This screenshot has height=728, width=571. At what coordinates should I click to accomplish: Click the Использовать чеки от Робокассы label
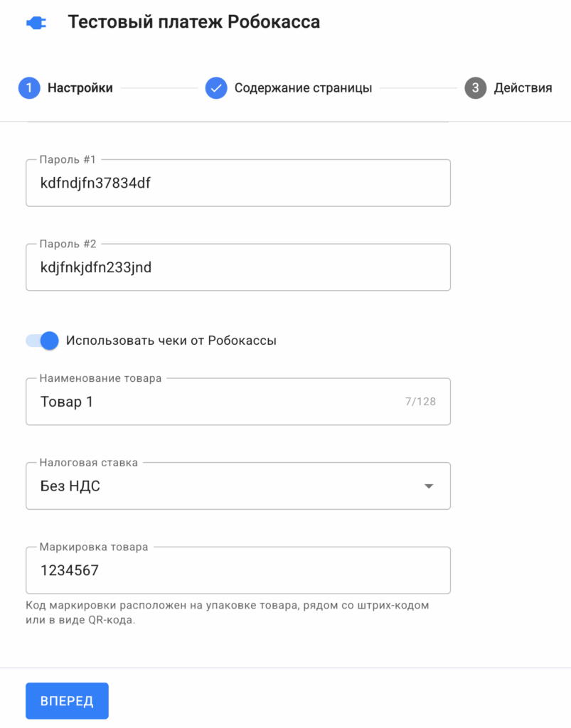coord(171,341)
